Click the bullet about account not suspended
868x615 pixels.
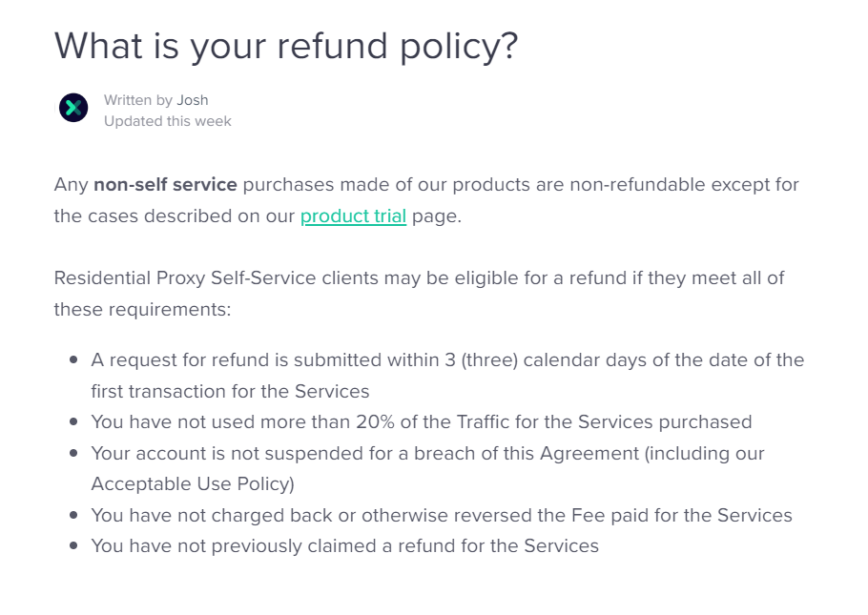(427, 468)
